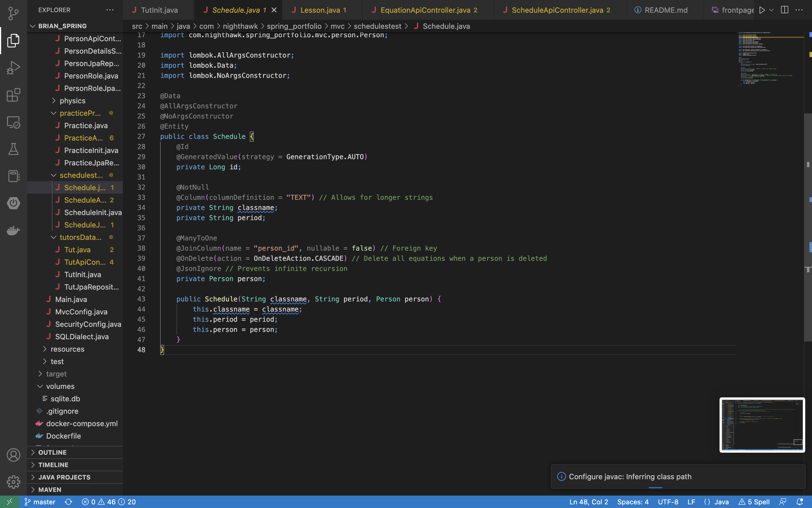Synchronize changes icon in status bar
Screen dimensions: 812x508
pos(69,502)
